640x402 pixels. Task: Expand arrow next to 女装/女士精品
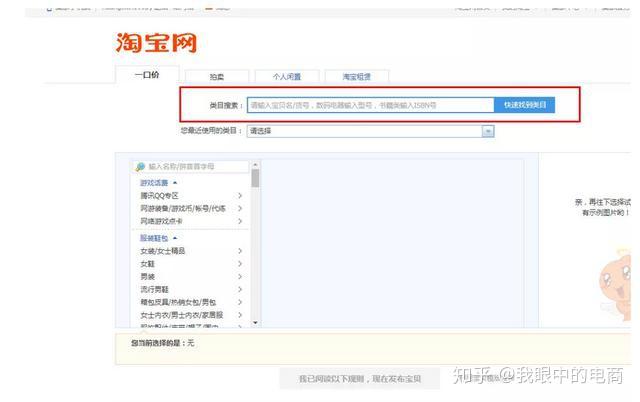[x=240, y=251]
